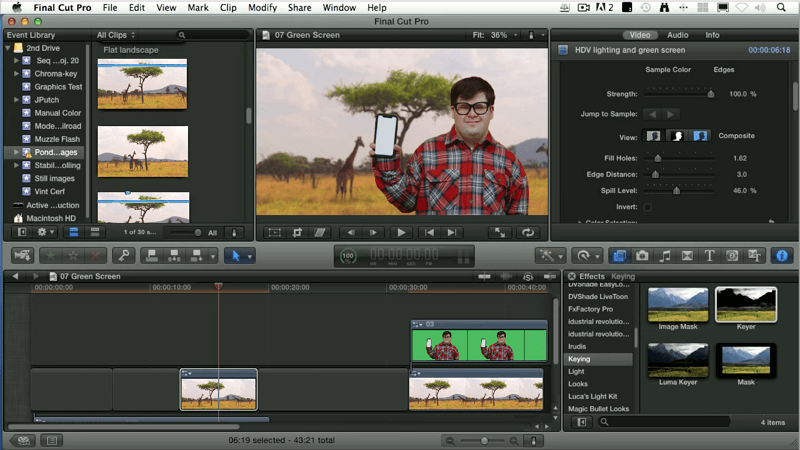The height and width of the screenshot is (450, 800).
Task: Open the Share menu
Action: [299, 7]
